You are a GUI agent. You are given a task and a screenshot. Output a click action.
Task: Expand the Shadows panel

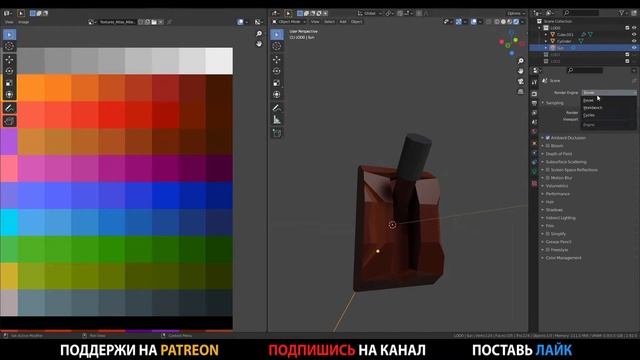tap(553, 210)
